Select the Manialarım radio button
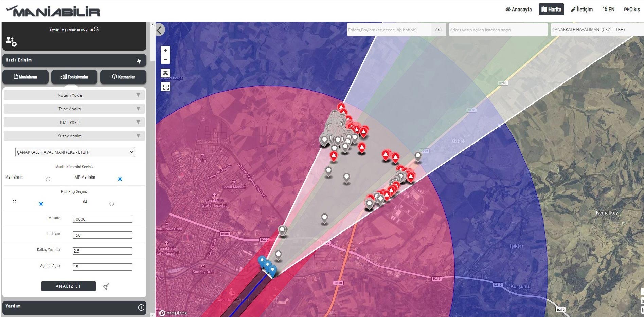The height and width of the screenshot is (317, 644). tap(48, 179)
